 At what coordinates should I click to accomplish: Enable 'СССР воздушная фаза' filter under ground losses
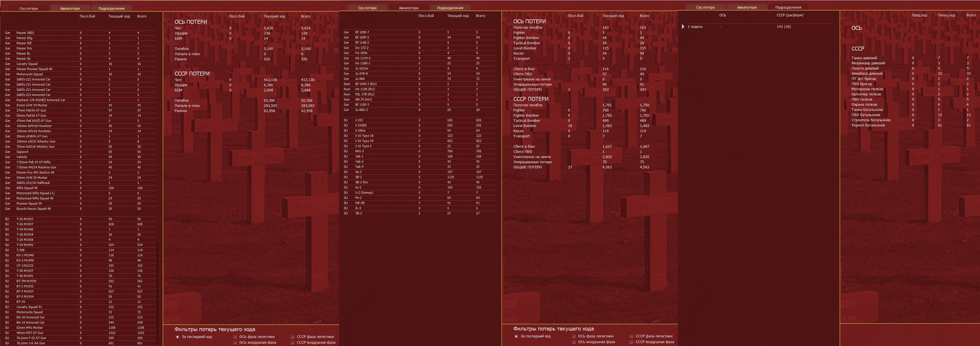pyautogui.click(x=292, y=342)
